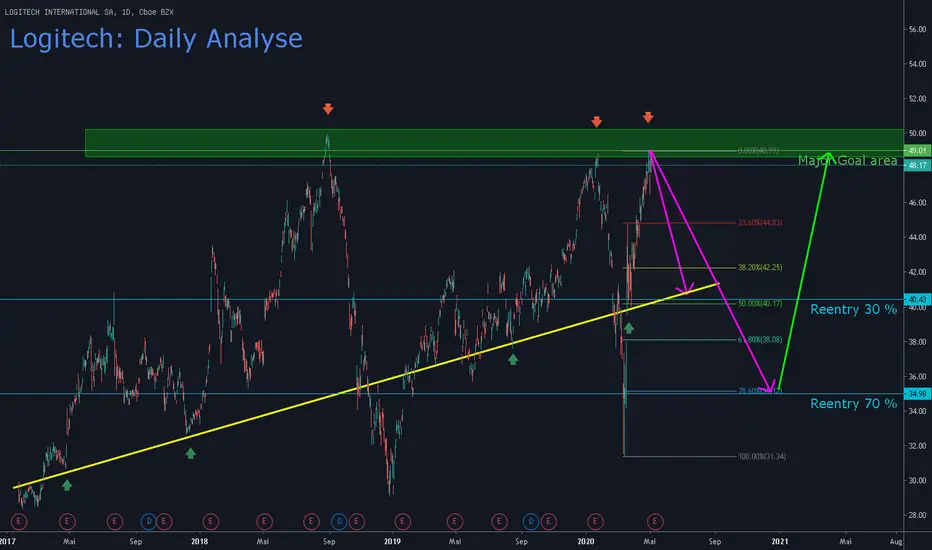
Task: Click the earnings marker just after 2020 label
Action: point(595,521)
